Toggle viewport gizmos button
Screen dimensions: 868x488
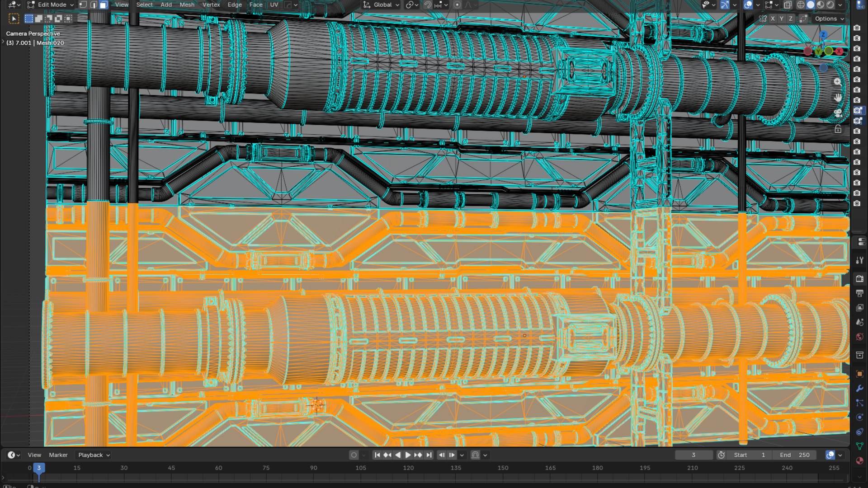click(x=725, y=5)
